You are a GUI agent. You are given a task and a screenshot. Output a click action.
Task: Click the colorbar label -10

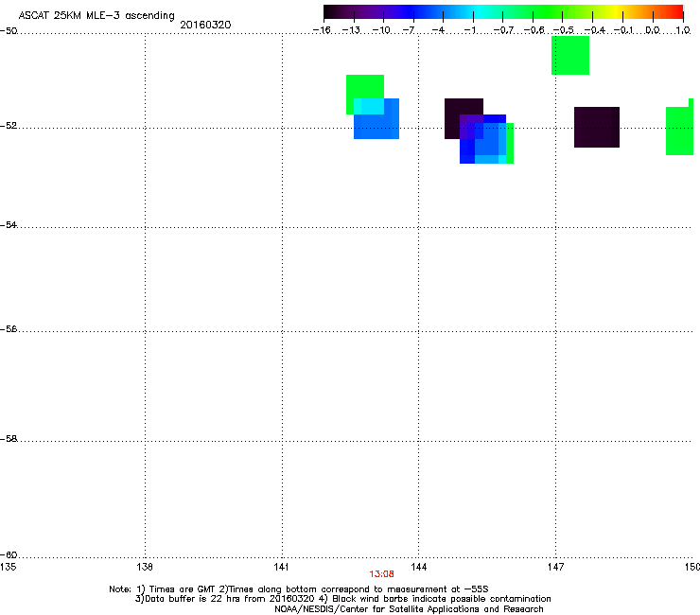381,30
